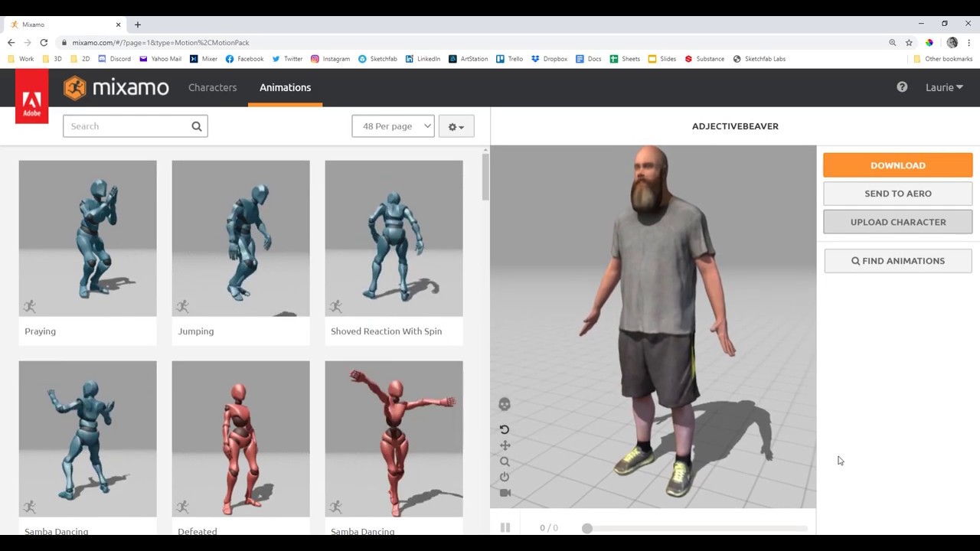Click the browser zoom magnifier icon
This screenshot has width=980, height=551.
(893, 43)
